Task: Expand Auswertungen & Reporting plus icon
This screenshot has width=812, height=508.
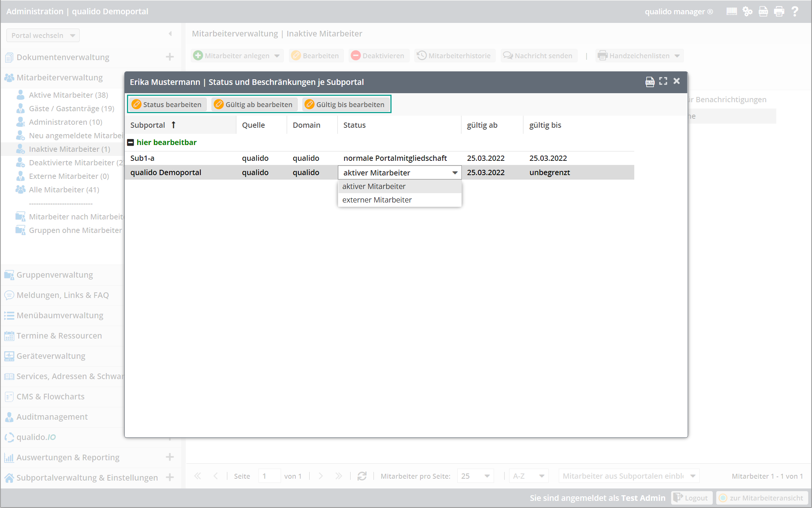Action: point(170,457)
